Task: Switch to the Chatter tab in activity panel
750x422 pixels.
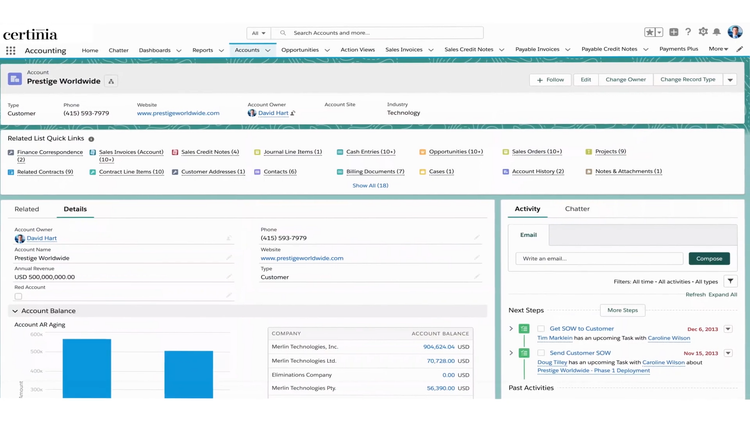Action: 577,209
